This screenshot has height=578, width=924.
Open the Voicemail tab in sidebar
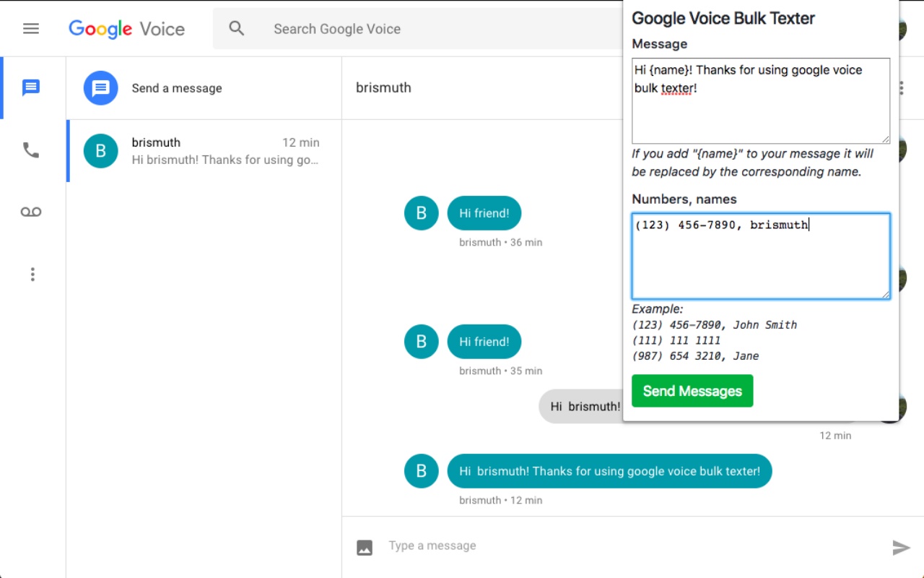30,212
